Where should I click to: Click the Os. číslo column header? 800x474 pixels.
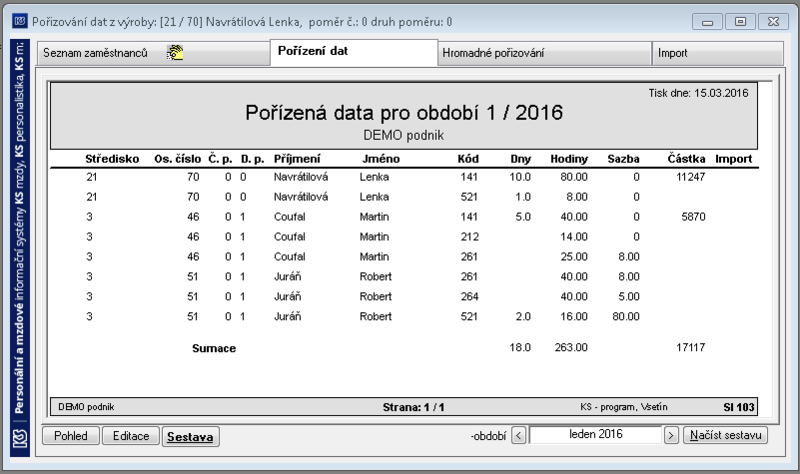(x=178, y=159)
